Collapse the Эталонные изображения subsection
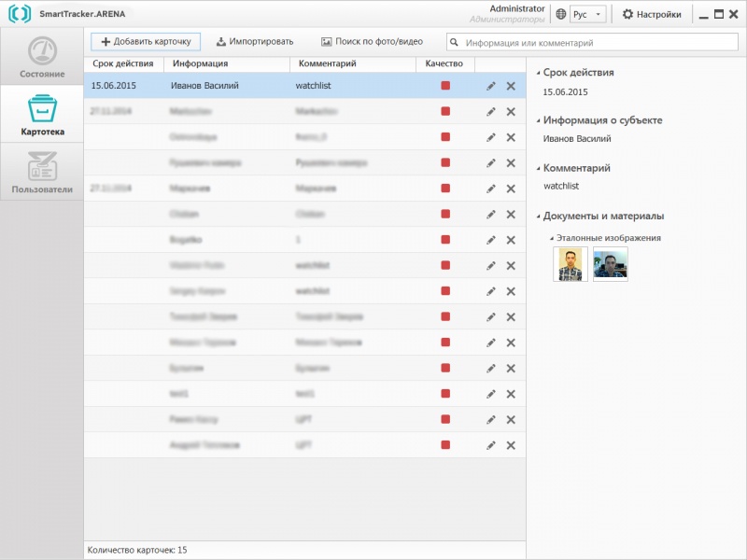Screen dimensions: 747x560 click(x=551, y=238)
